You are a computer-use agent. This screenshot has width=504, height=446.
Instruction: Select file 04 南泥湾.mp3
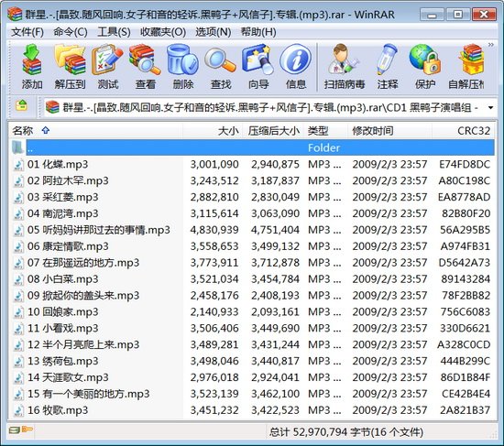(252, 213)
